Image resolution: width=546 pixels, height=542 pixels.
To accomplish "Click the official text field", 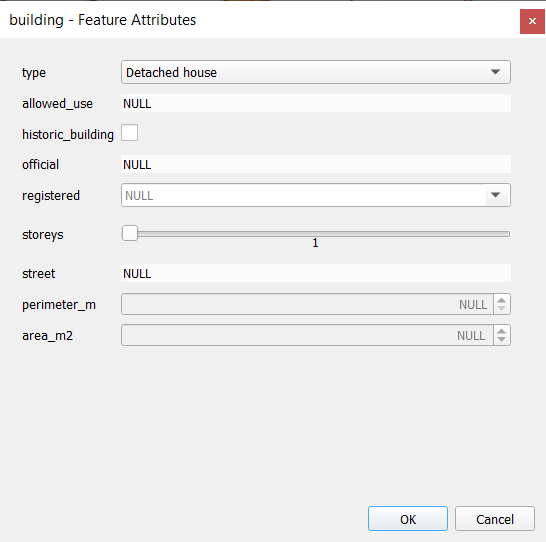I will pos(315,164).
